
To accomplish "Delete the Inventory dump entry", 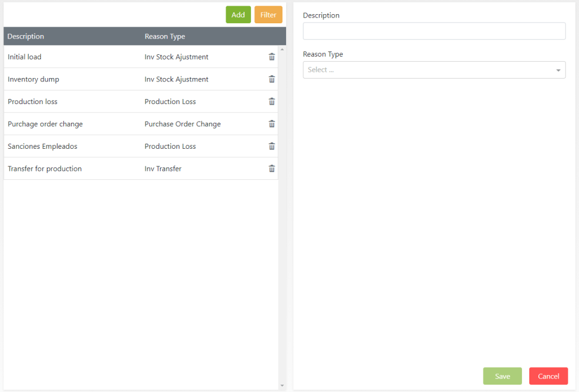I will pos(271,79).
